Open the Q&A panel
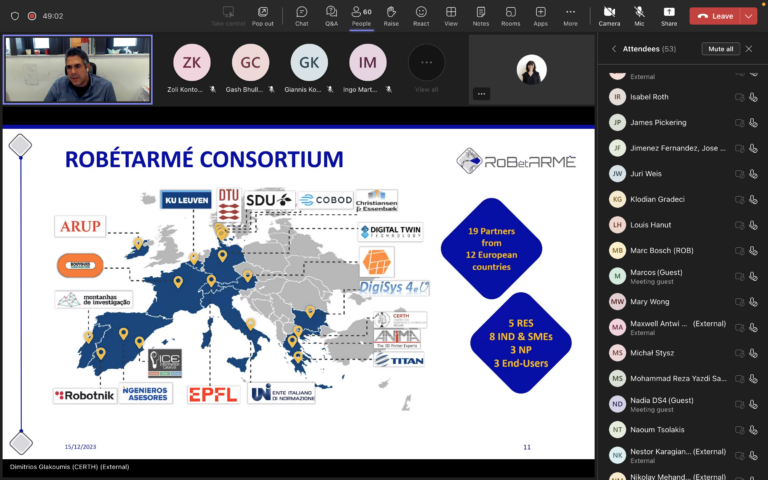The image size is (768, 480). tap(332, 16)
